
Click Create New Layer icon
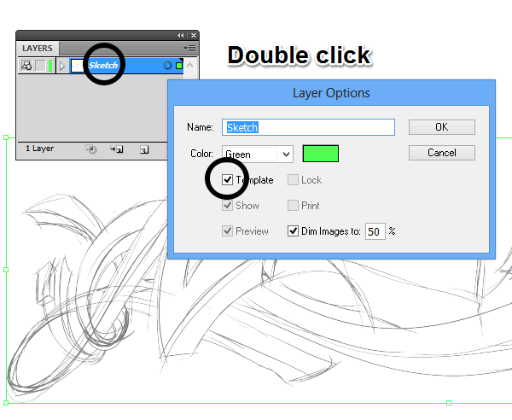click(x=144, y=149)
